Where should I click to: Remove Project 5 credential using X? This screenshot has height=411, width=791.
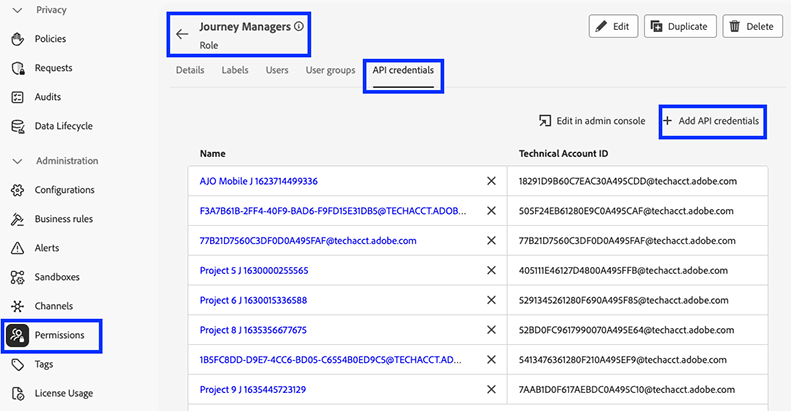(491, 271)
